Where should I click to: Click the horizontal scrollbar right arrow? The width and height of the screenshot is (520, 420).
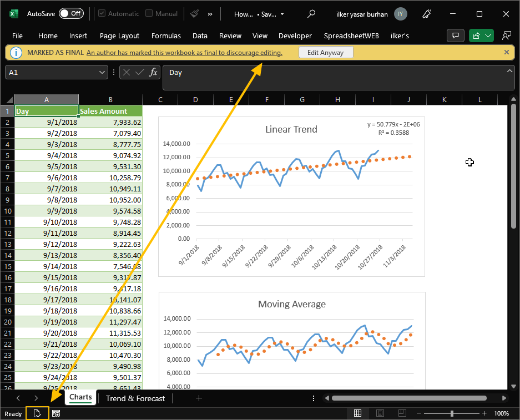pyautogui.click(x=504, y=398)
